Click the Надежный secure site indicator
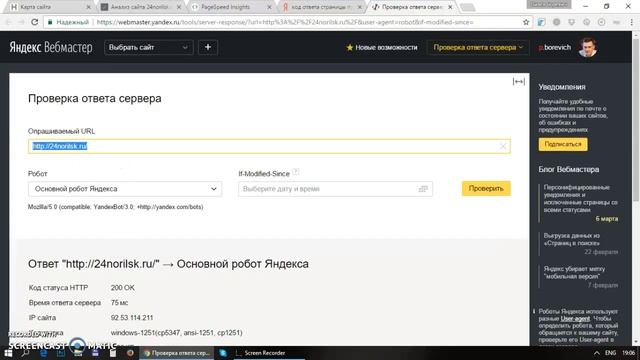The width and height of the screenshot is (640, 360). pyautogui.click(x=68, y=22)
